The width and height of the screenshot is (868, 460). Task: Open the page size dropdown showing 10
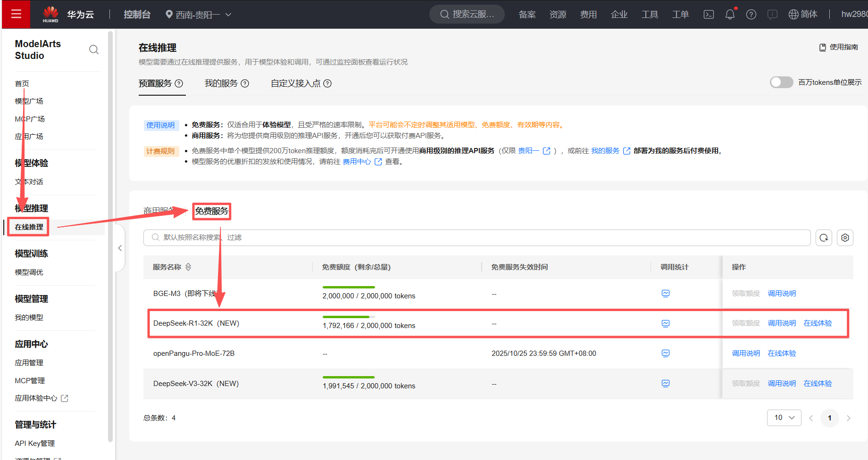pos(784,418)
